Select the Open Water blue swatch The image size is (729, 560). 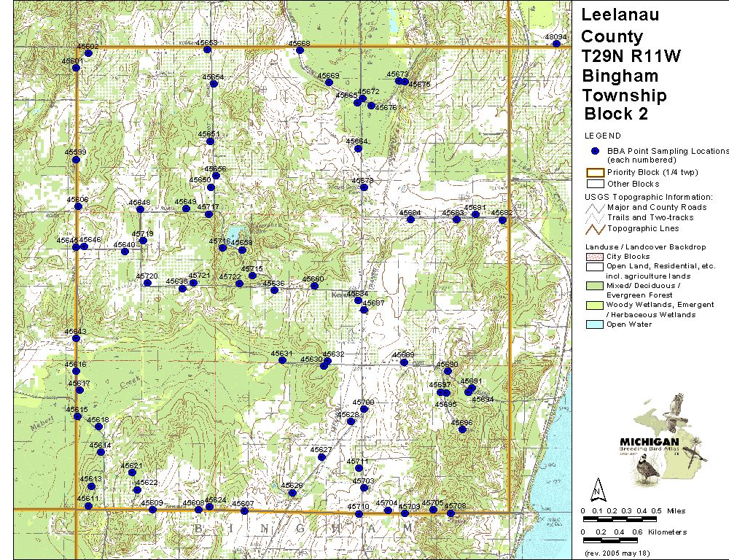[x=594, y=325]
